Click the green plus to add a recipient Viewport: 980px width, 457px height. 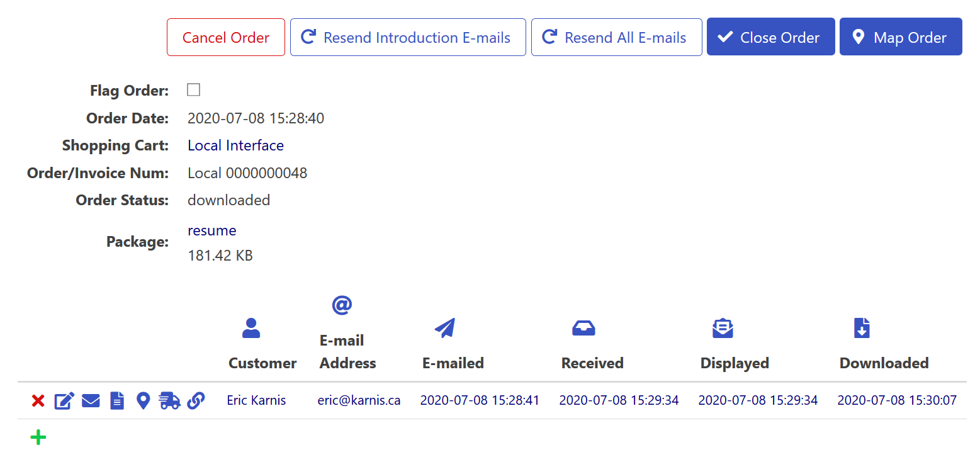38,437
